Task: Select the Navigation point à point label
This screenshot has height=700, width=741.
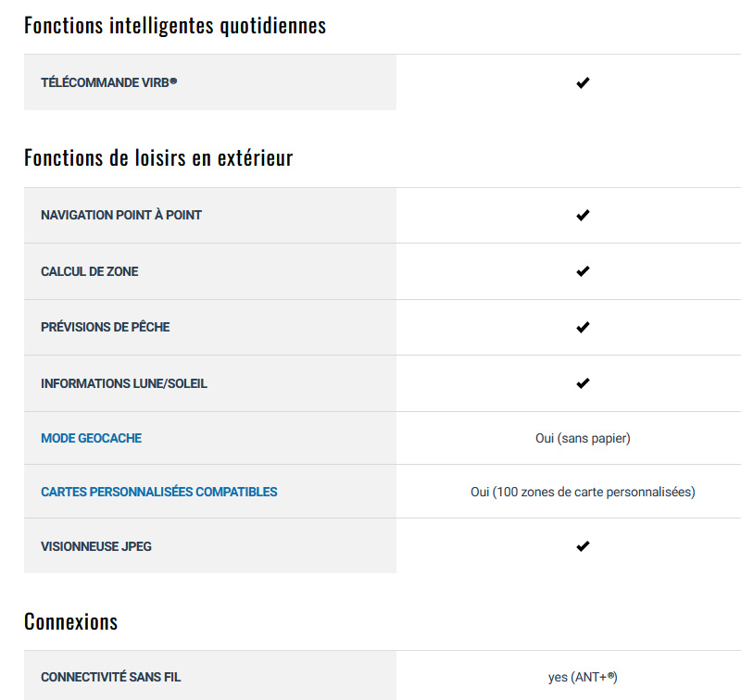Action: pyautogui.click(x=121, y=216)
